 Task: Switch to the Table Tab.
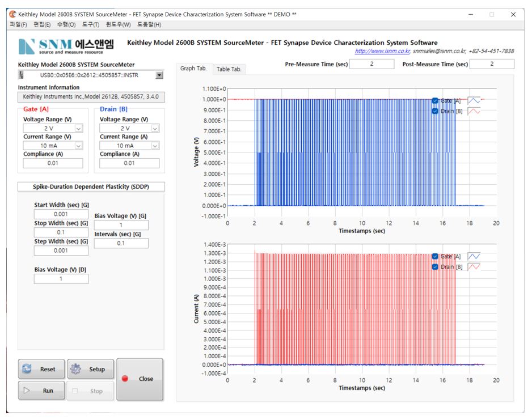(x=229, y=69)
